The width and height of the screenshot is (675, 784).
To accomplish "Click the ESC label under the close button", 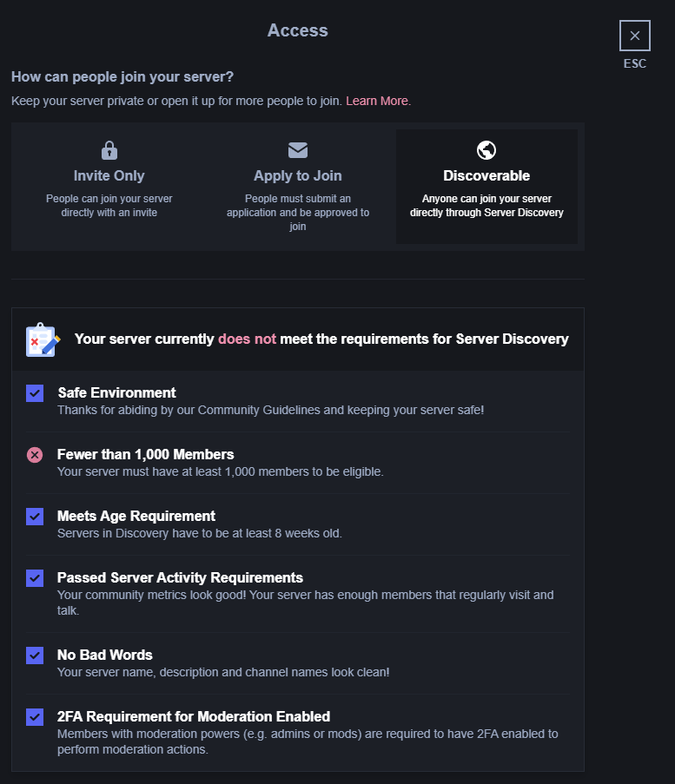I will [635, 63].
